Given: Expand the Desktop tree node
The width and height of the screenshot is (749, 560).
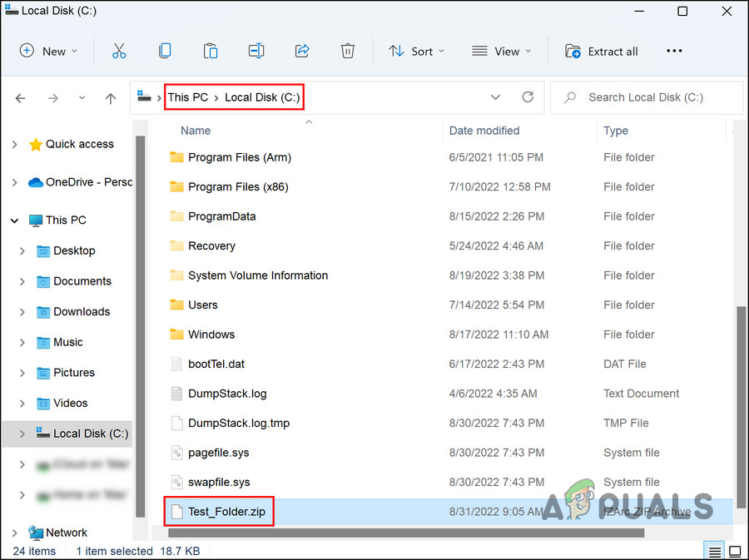Looking at the screenshot, I should pos(22,250).
